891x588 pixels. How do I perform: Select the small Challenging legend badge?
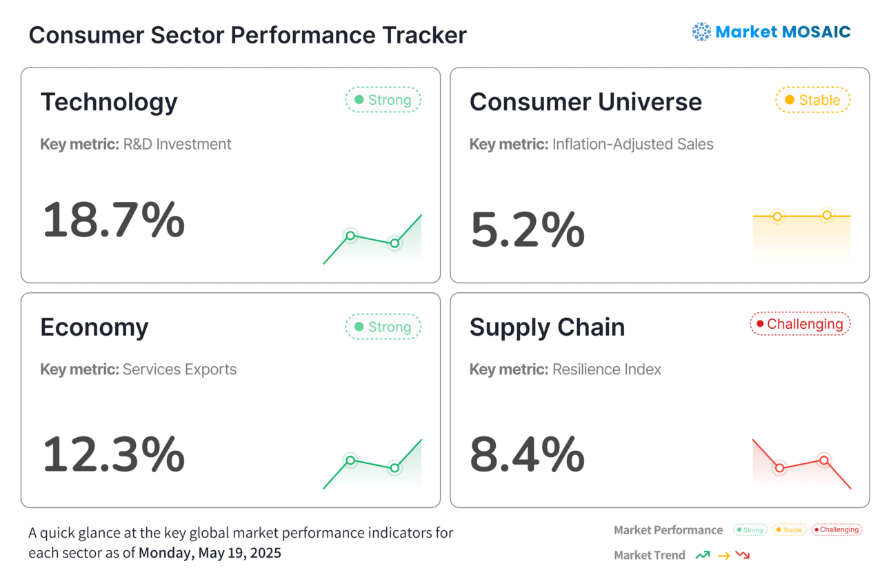(837, 530)
